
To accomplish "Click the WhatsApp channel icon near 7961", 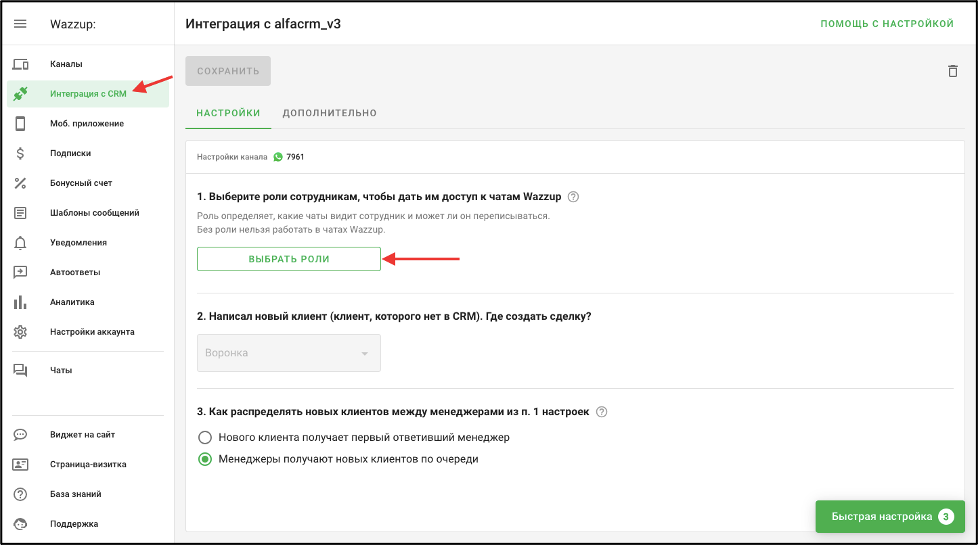I will (278, 157).
